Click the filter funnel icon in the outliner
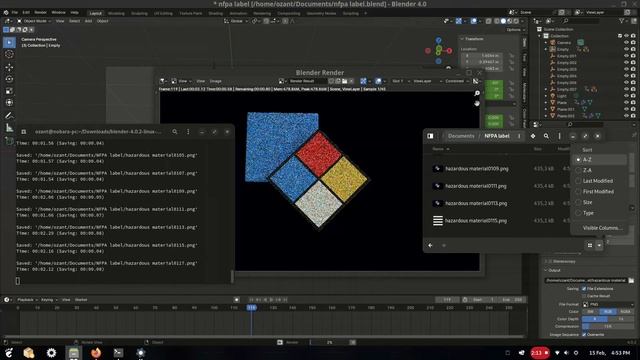Image resolution: width=640 pixels, height=360 pixels. [621, 20]
